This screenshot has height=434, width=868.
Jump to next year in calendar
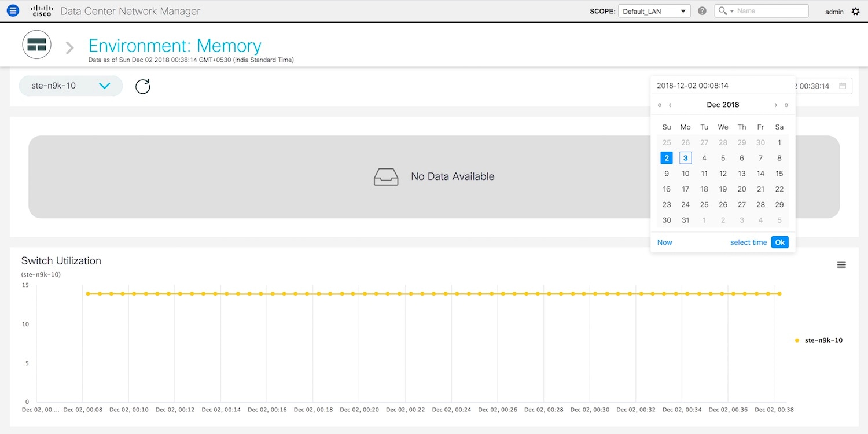(786, 105)
